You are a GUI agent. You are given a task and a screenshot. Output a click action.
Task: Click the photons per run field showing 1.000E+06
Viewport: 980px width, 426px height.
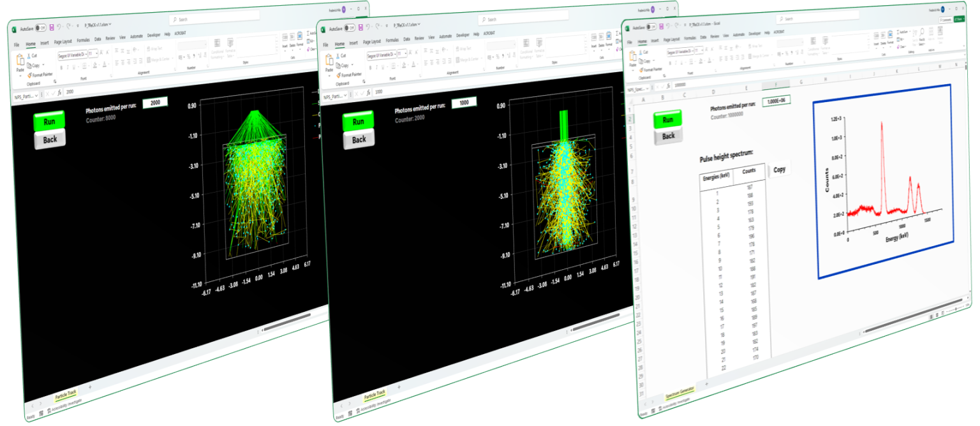tap(776, 101)
